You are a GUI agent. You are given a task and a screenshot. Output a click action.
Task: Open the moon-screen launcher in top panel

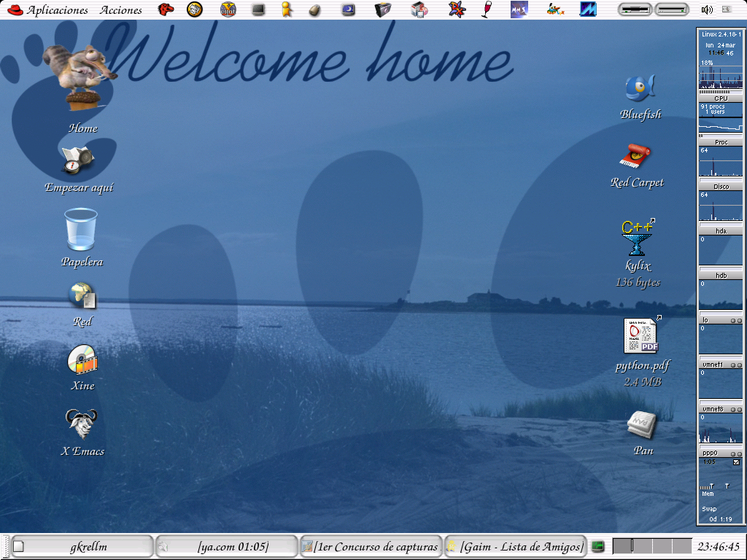click(348, 9)
